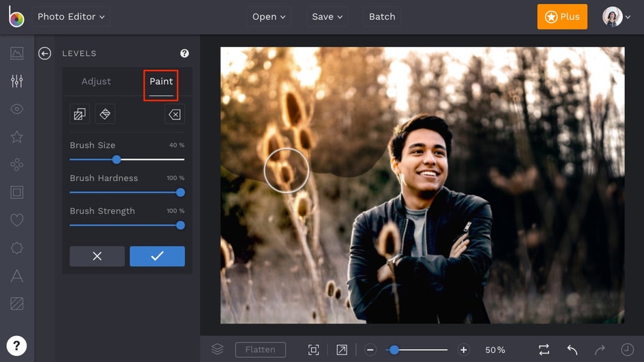This screenshot has height=362, width=644.
Task: Click the undo arrow in bottom bar
Action: coord(572,350)
